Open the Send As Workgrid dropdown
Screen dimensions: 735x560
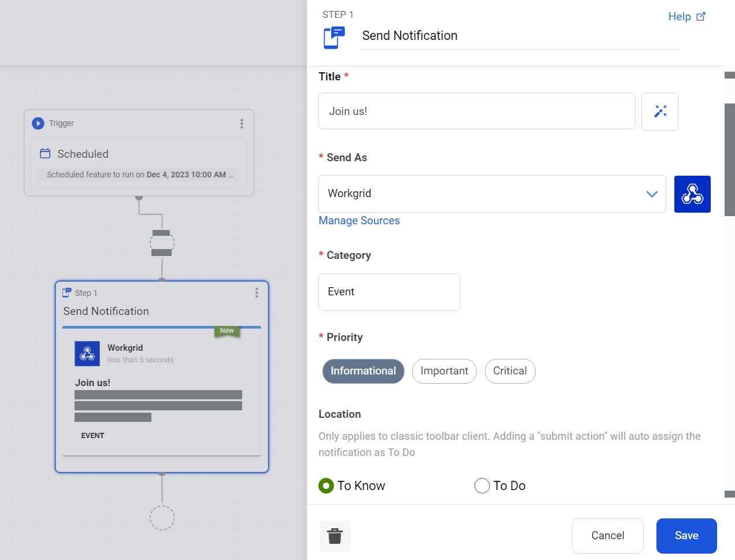pos(492,194)
